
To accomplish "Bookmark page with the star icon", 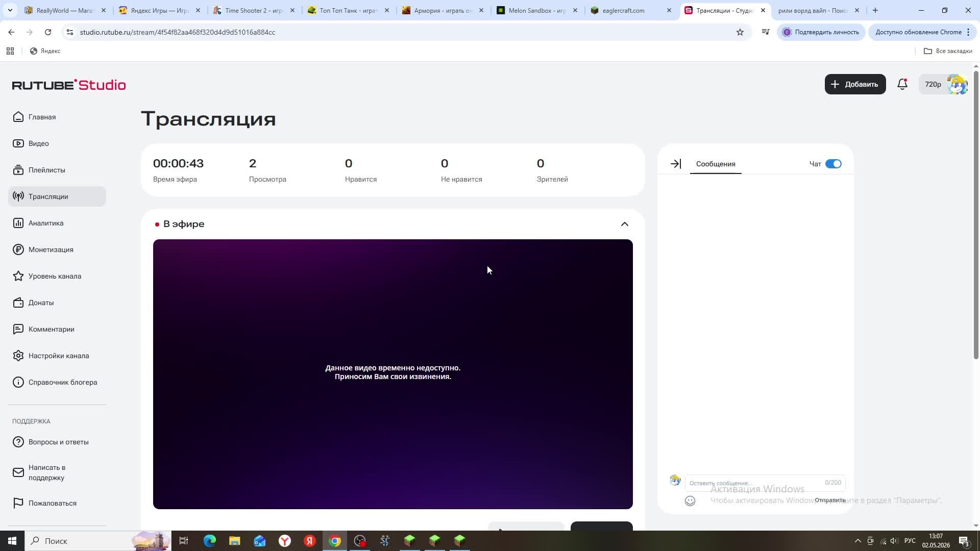I will [x=740, y=32].
